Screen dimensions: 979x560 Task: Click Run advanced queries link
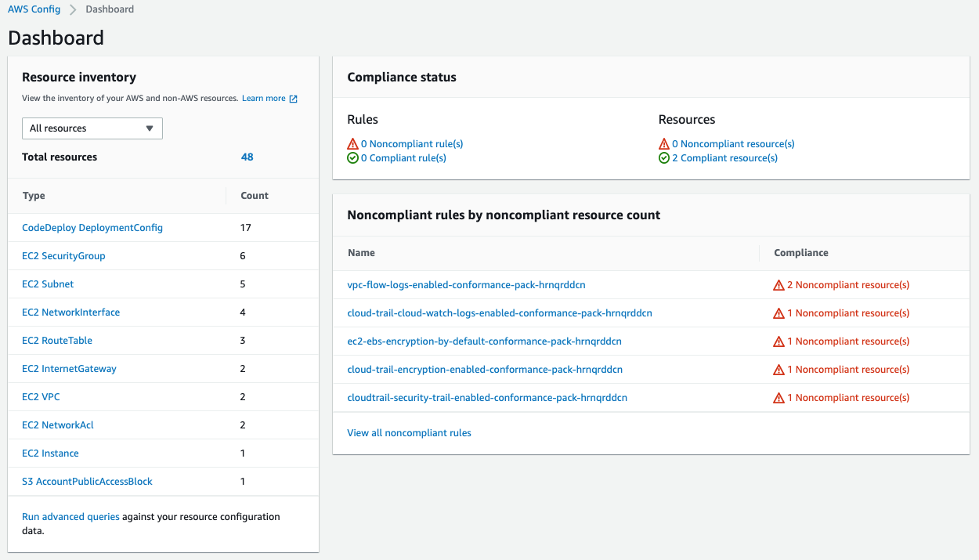(x=70, y=517)
